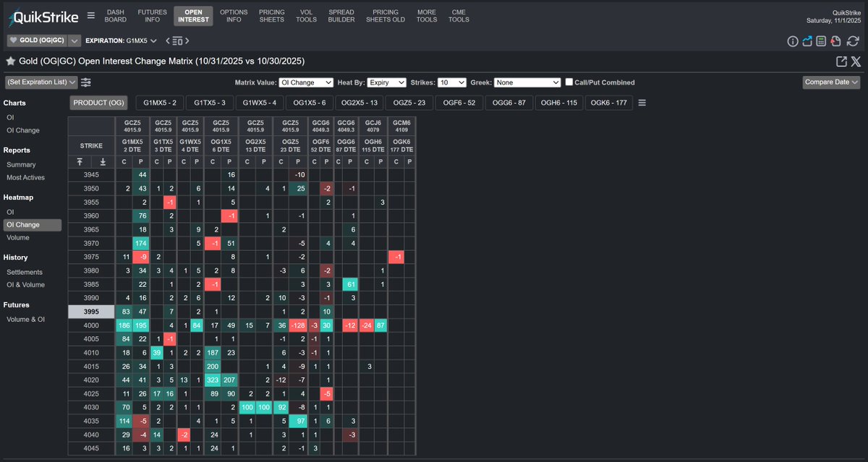The width and height of the screenshot is (868, 462).
Task: Click the info circle icon
Action: (x=793, y=41)
